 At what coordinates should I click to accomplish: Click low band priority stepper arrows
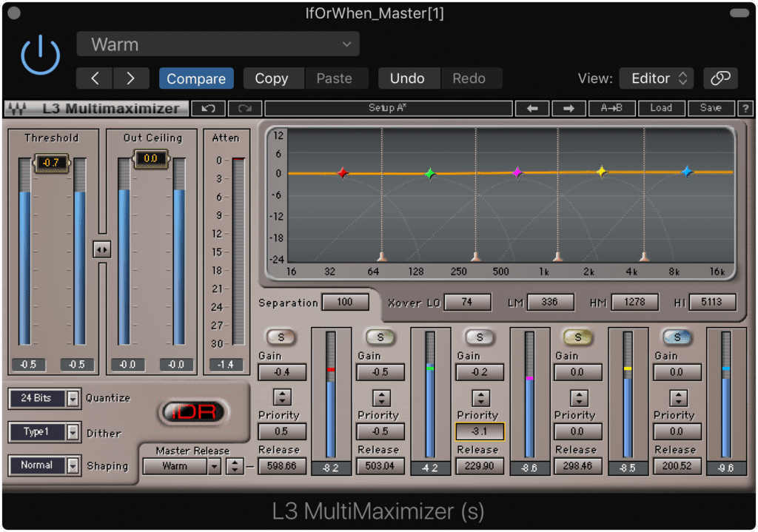pyautogui.click(x=282, y=397)
